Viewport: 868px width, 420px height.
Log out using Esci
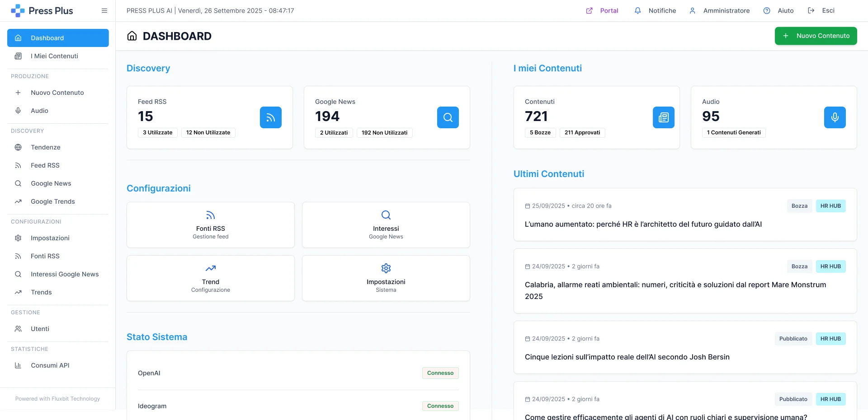821,11
